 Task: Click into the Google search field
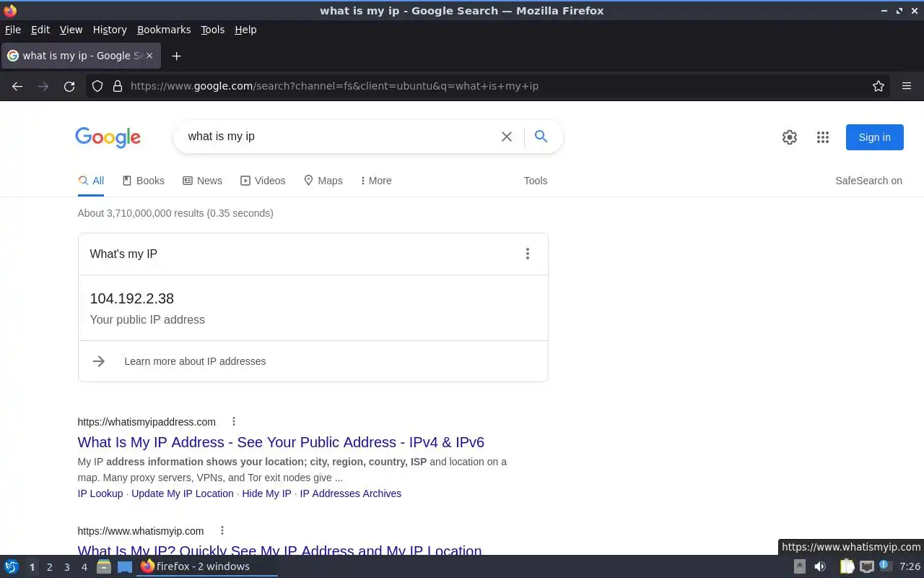tap(339, 137)
